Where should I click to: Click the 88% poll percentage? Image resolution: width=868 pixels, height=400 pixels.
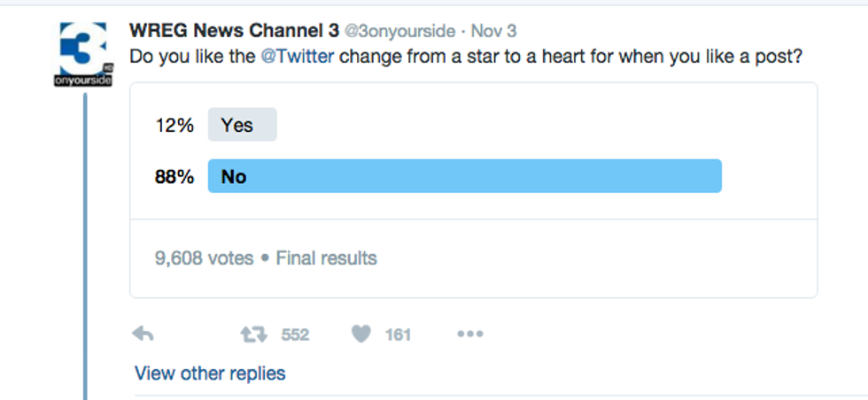coord(174,176)
